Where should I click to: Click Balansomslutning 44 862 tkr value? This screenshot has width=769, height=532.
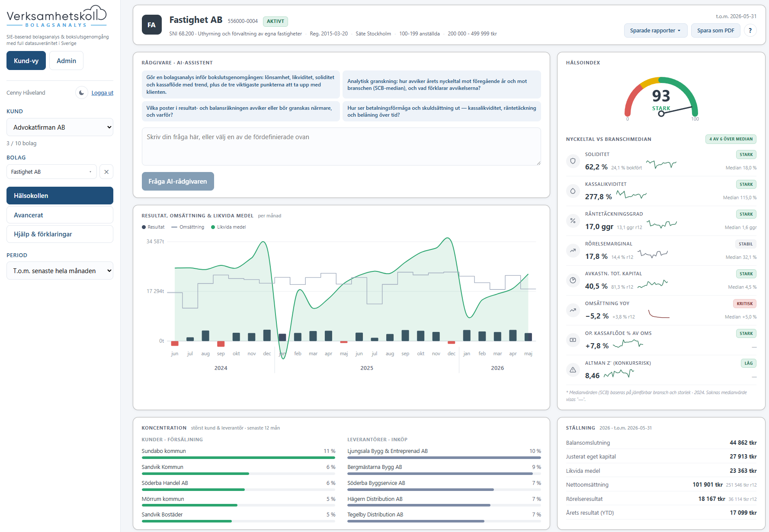point(743,443)
